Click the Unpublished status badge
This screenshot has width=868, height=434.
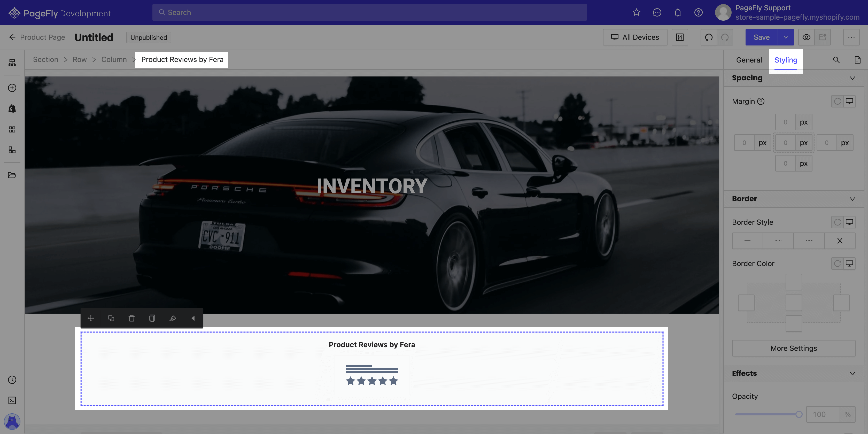point(149,37)
